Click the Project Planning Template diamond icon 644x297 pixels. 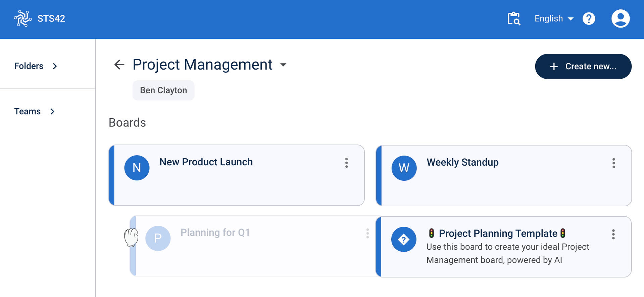click(x=403, y=240)
